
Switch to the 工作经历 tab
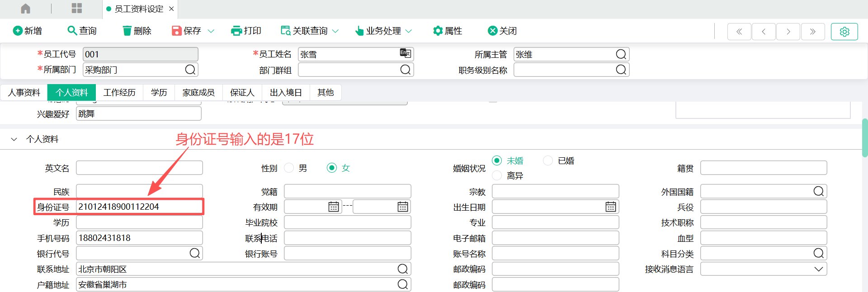[119, 93]
